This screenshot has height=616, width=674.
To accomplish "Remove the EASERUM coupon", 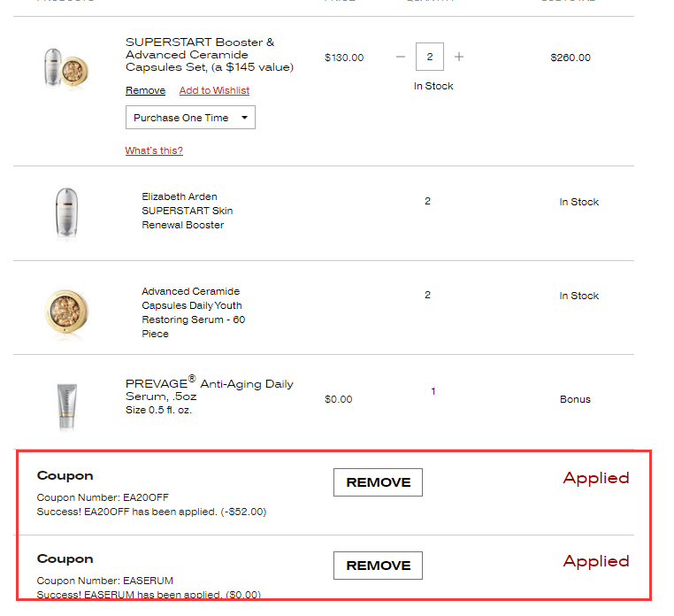I will pyautogui.click(x=378, y=566).
